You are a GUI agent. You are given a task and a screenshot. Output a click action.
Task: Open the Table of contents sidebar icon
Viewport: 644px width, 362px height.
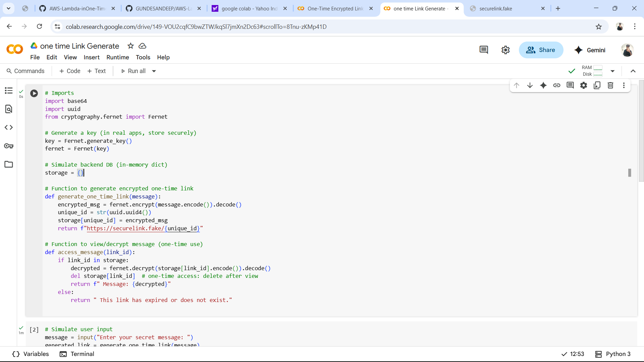(x=9, y=90)
